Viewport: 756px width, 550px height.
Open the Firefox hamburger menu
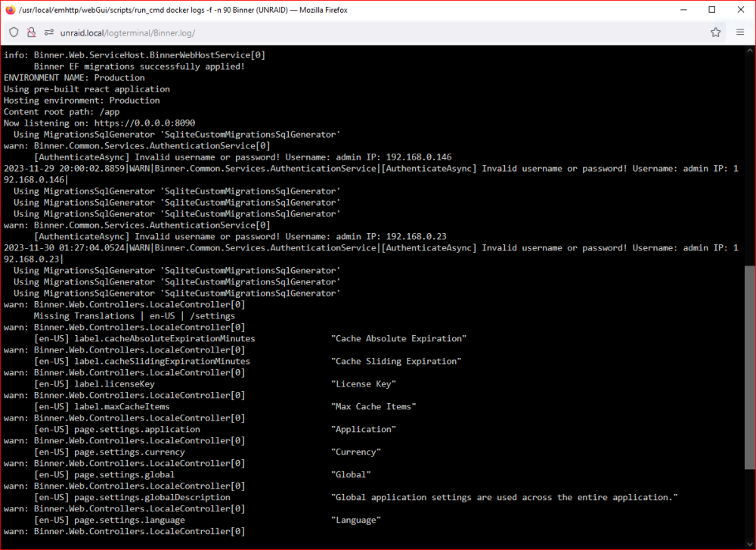pos(740,33)
